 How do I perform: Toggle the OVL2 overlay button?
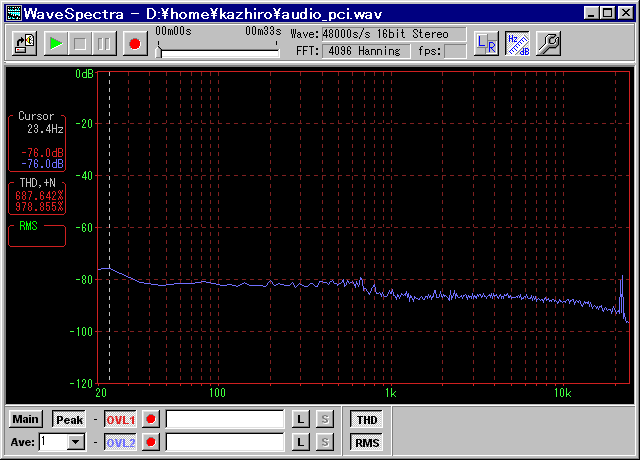tap(120, 442)
